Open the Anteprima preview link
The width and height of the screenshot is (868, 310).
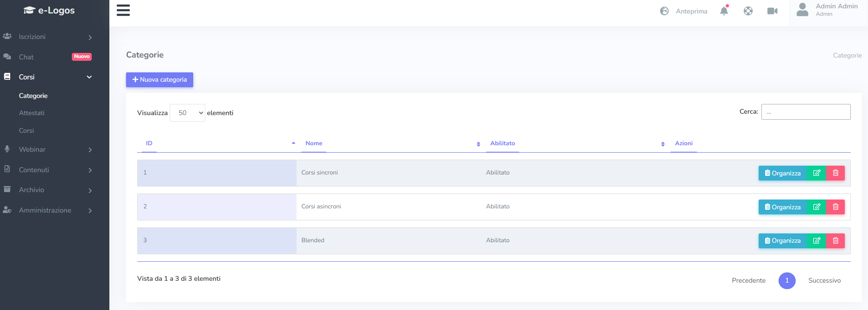coord(684,11)
